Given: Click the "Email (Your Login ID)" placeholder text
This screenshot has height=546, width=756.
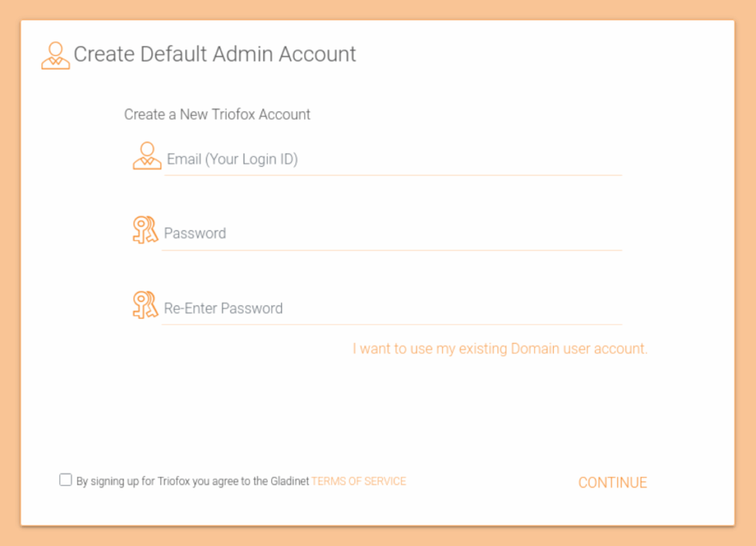Looking at the screenshot, I should pyautogui.click(x=232, y=159).
